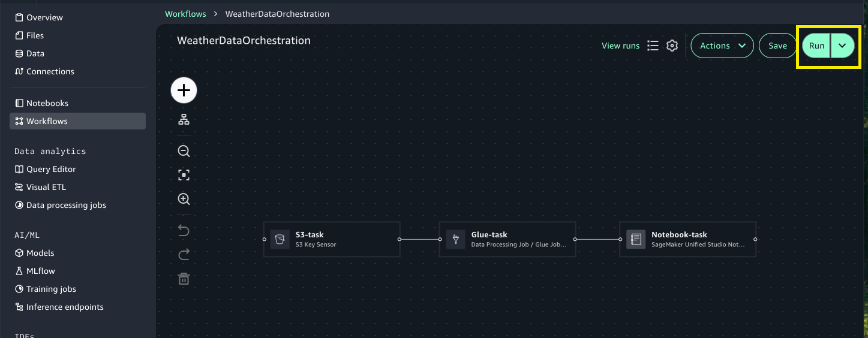
Task: Open Notebooks in the sidebar
Action: pos(47,103)
